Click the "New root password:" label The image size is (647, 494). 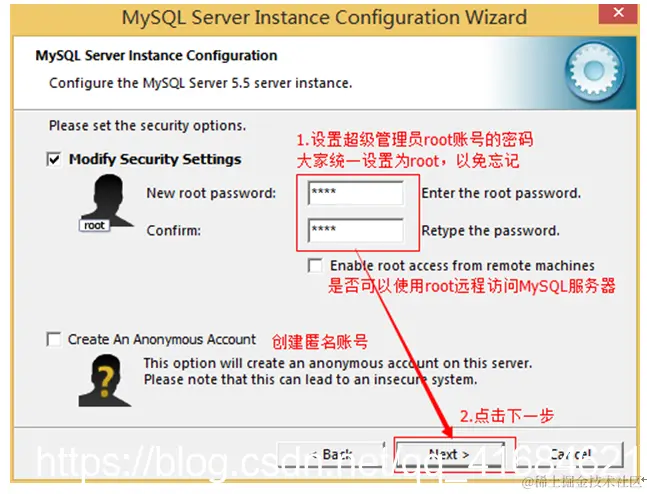pyautogui.click(x=211, y=193)
